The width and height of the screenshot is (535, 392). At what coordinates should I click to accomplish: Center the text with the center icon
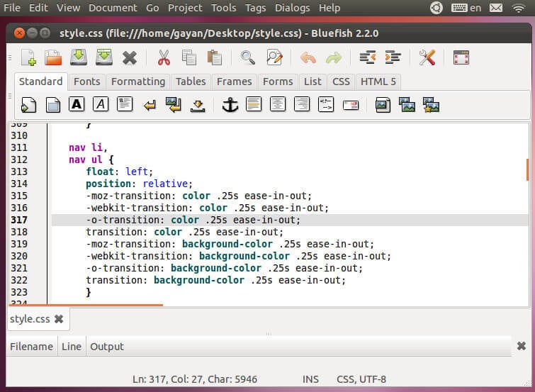pos(278,104)
